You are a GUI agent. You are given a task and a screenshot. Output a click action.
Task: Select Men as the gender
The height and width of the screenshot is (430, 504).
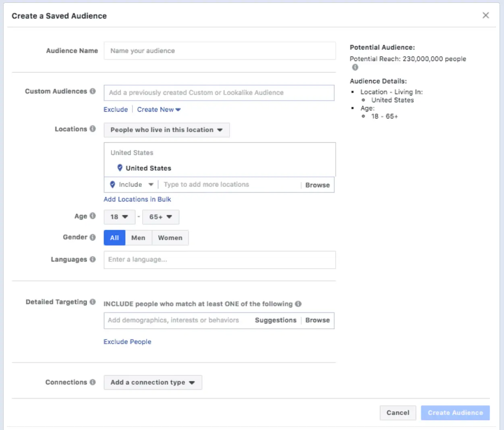tap(138, 238)
